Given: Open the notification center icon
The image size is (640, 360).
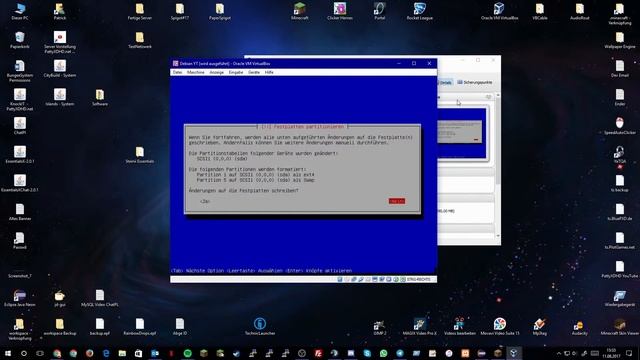Looking at the screenshot, I should (629, 353).
